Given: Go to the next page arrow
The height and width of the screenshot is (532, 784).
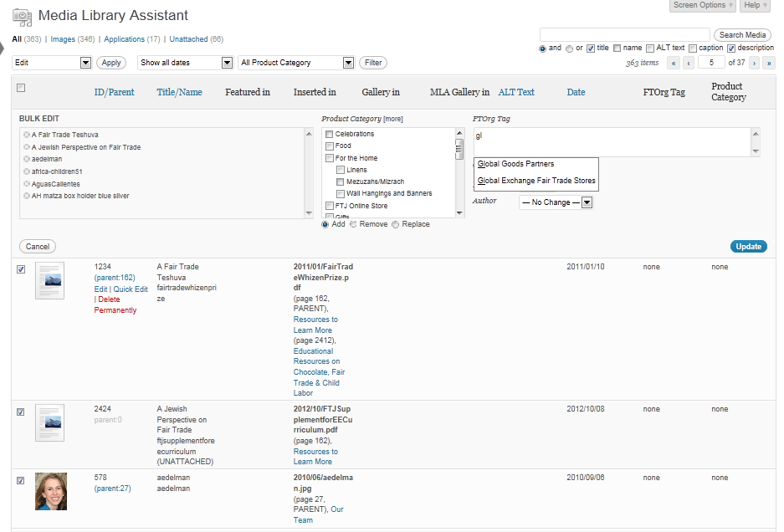Looking at the screenshot, I should 754,63.
